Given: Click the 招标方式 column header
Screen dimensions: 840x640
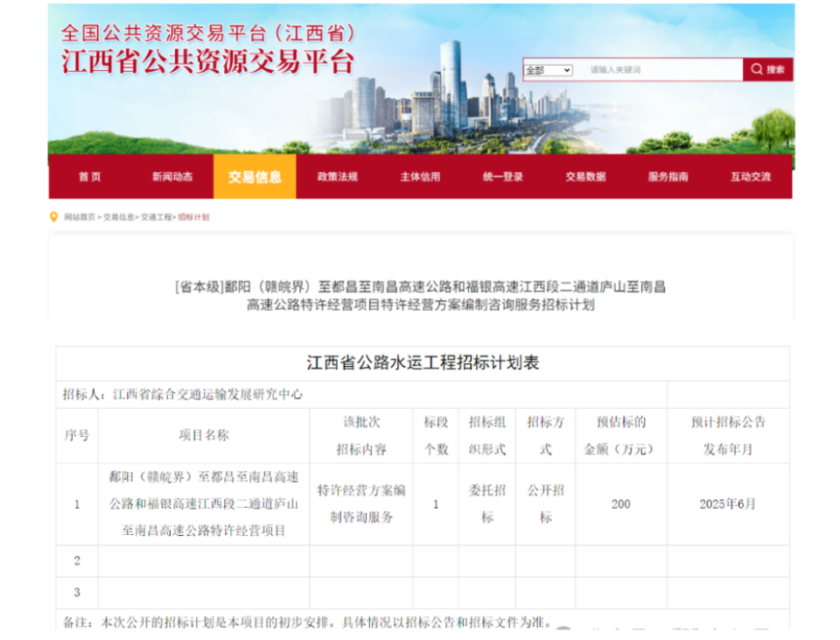Looking at the screenshot, I should click(x=545, y=435).
